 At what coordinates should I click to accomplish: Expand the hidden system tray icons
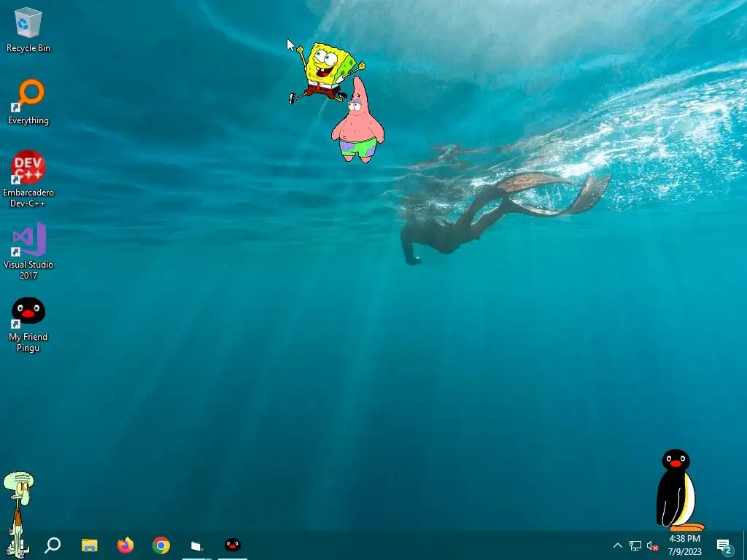point(617,545)
